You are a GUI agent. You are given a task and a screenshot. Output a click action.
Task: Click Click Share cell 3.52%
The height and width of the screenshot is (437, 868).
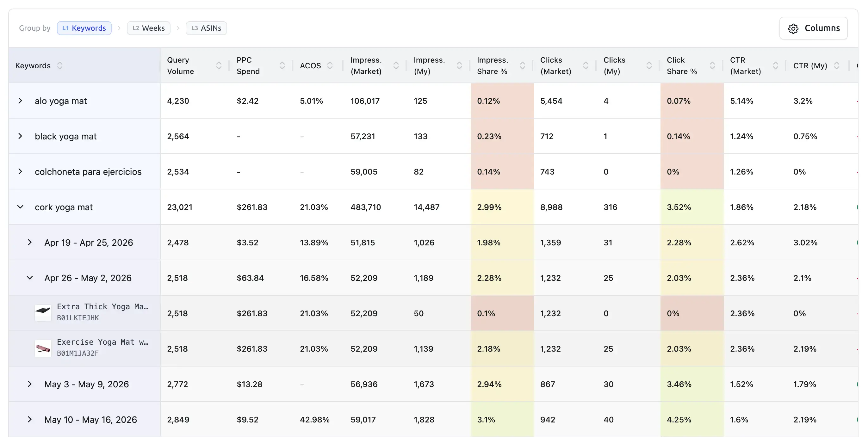click(692, 207)
